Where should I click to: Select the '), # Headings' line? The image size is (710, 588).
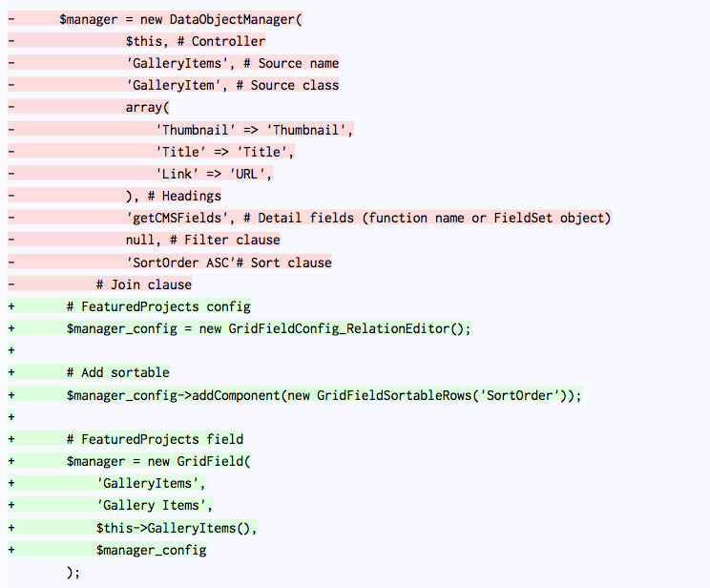point(173,196)
